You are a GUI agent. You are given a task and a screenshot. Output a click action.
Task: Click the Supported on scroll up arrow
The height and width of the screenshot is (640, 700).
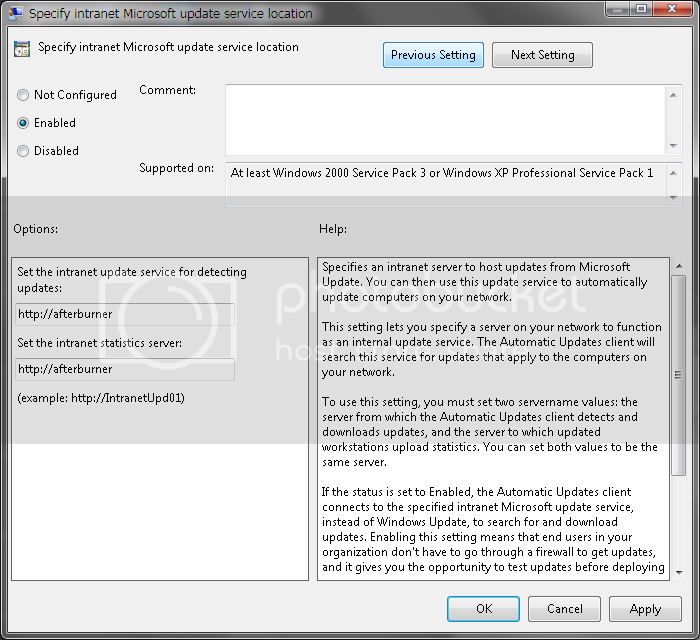(673, 173)
